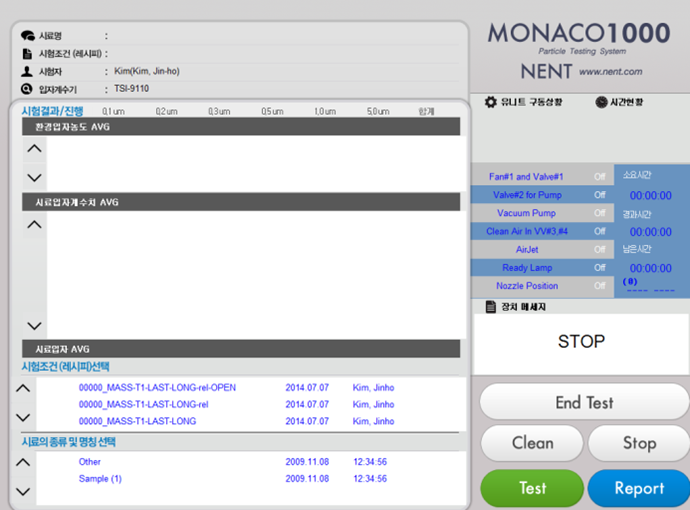Switch the AirJet Off indicator
Image resolution: width=690 pixels, height=510 pixels.
[599, 250]
